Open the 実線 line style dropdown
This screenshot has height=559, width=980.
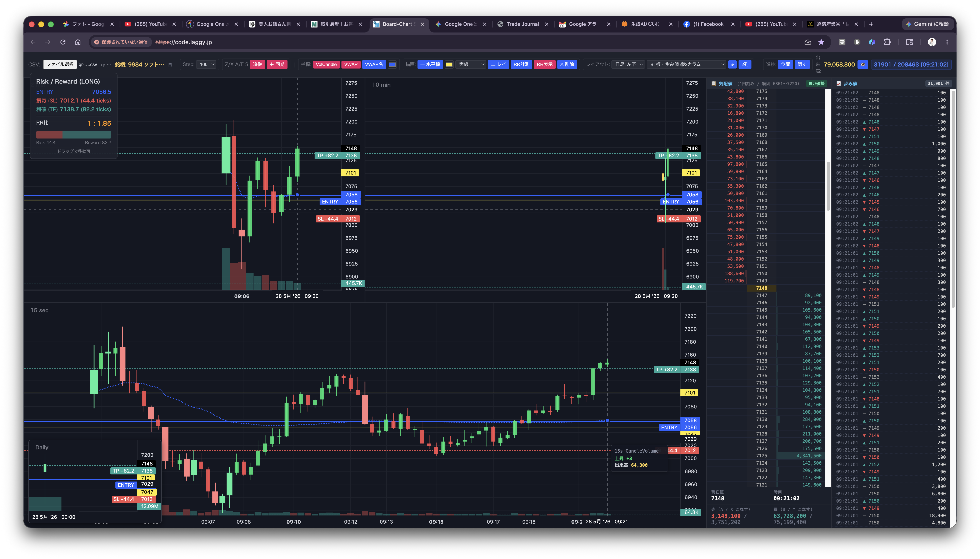[x=471, y=65]
